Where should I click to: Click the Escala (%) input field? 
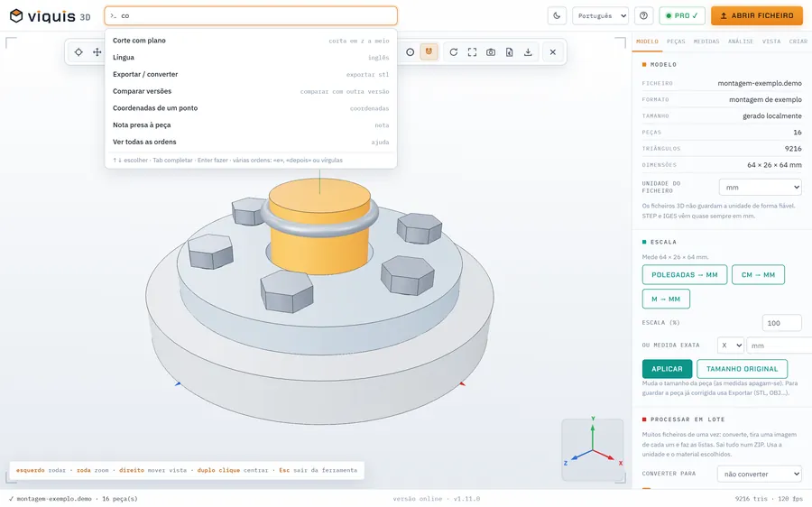pos(782,323)
